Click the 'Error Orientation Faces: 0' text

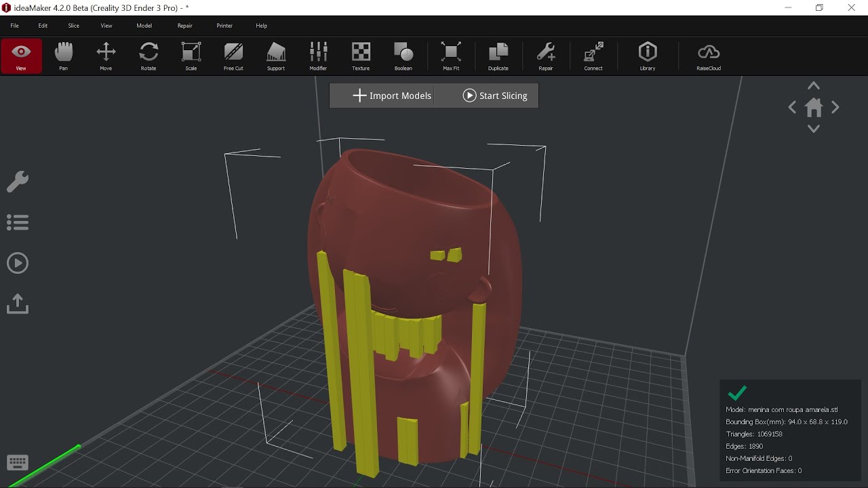pos(764,470)
